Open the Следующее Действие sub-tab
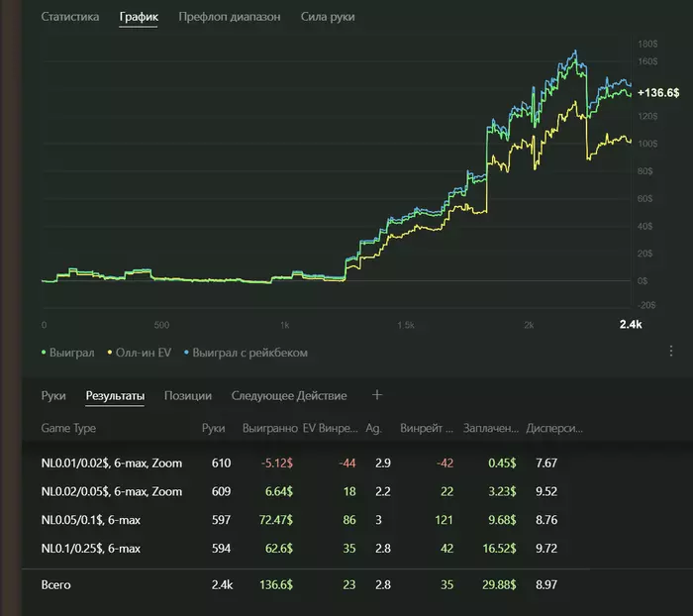 pyautogui.click(x=289, y=396)
